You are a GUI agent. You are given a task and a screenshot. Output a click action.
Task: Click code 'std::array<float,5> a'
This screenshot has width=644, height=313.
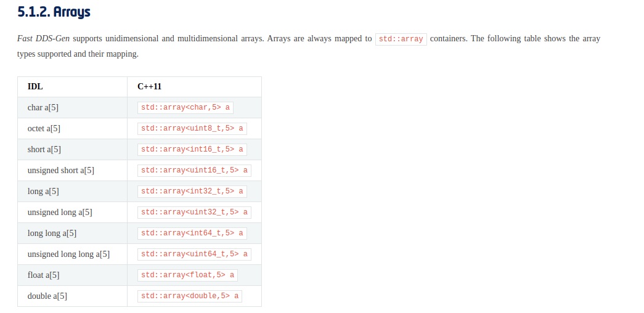tap(188, 275)
